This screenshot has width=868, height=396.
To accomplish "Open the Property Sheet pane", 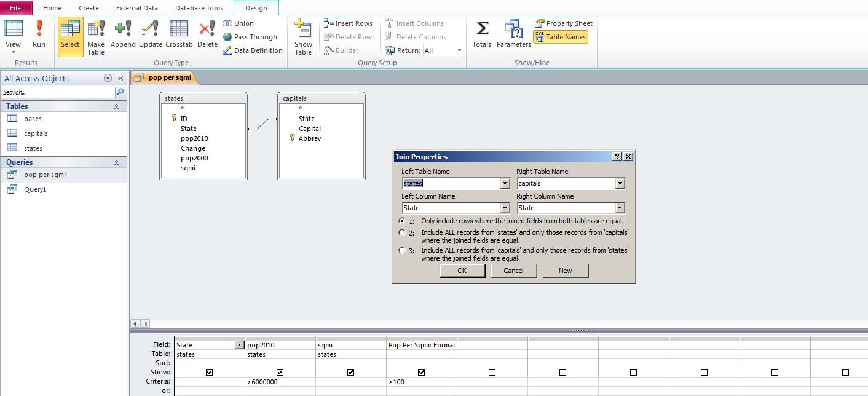I will click(x=564, y=23).
